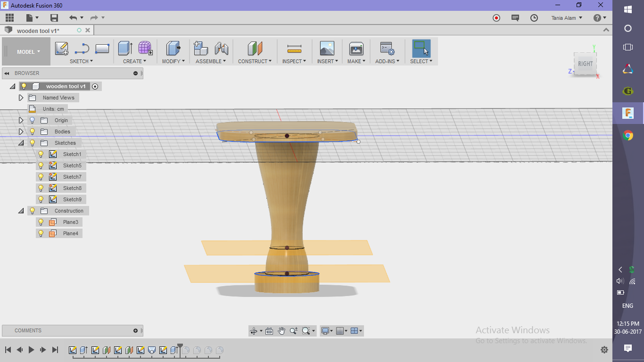Click the Zoom magnifier tool
This screenshot has height=362, width=644.
pos(294,331)
